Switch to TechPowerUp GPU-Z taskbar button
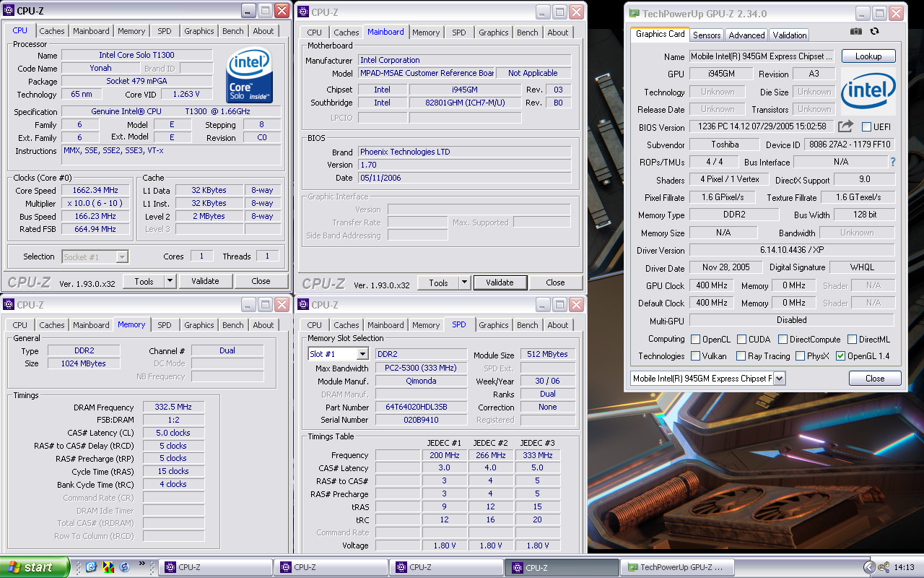 [676, 567]
